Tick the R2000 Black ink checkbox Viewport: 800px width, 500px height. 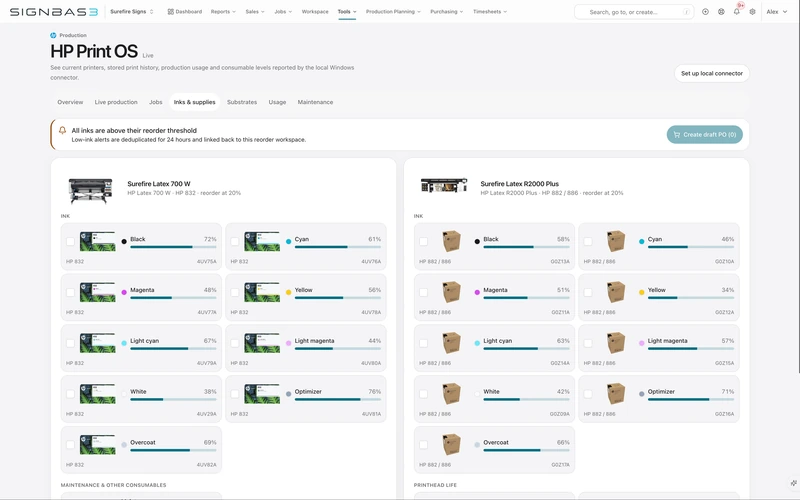coord(423,241)
